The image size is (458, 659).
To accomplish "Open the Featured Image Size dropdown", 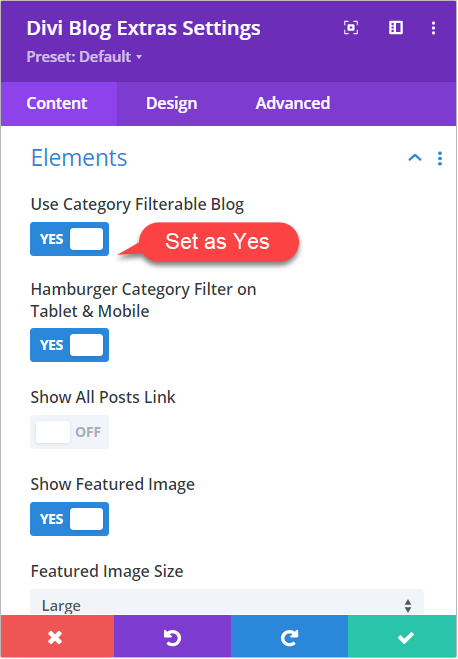I will pyautogui.click(x=227, y=603).
